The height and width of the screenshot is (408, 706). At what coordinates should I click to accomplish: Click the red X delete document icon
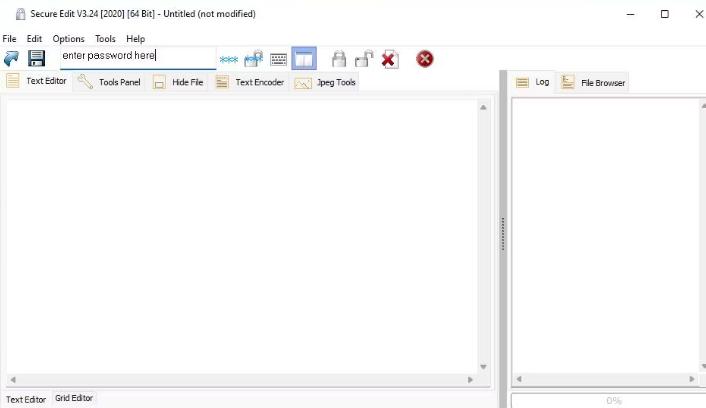[x=390, y=59]
